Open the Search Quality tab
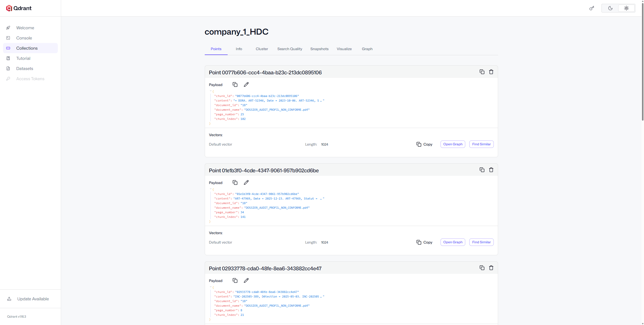Image resolution: width=644 pixels, height=325 pixels. pyautogui.click(x=290, y=49)
